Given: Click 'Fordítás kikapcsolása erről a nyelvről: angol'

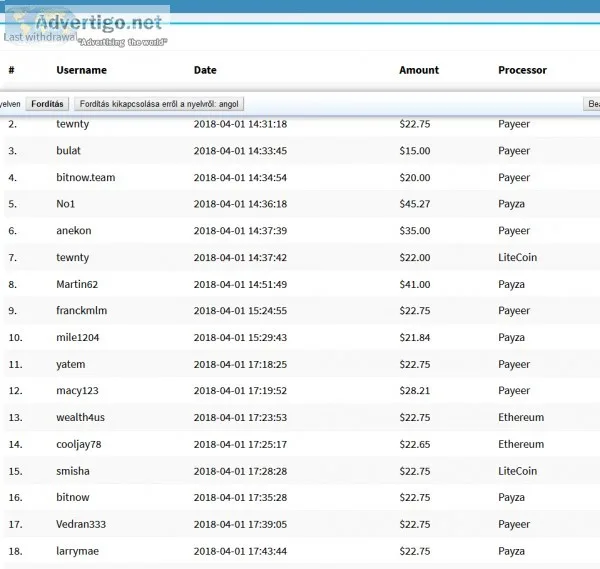Looking at the screenshot, I should 159,104.
